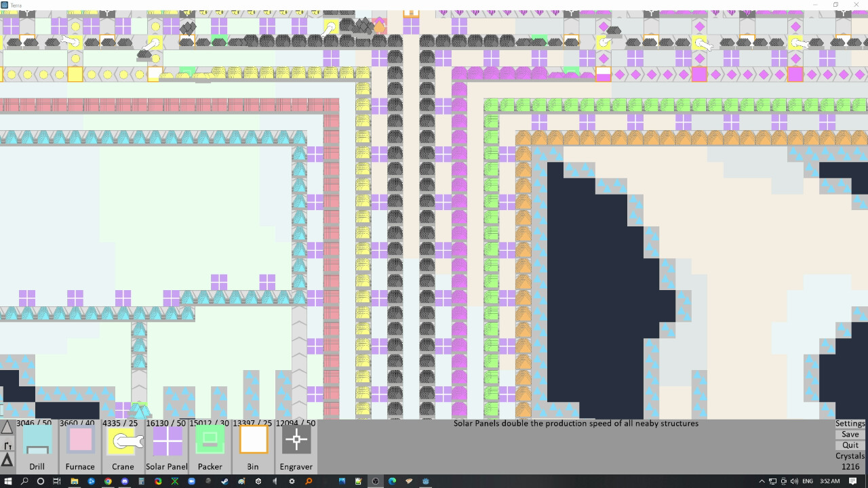Screen dimensions: 868x488
Task: Click the outlined triangle control above rotate icon
Action: [7, 428]
